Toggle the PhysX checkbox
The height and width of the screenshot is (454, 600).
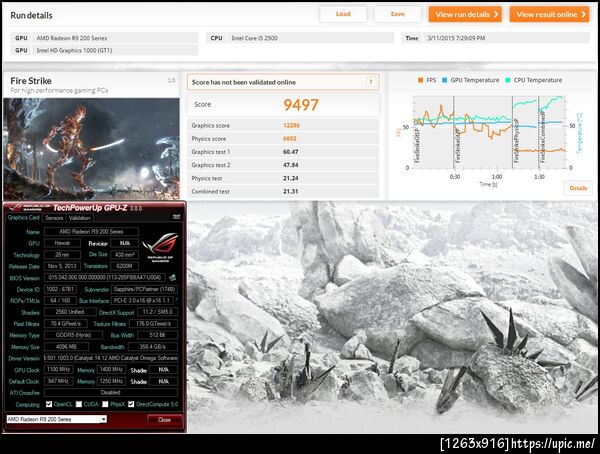105,404
